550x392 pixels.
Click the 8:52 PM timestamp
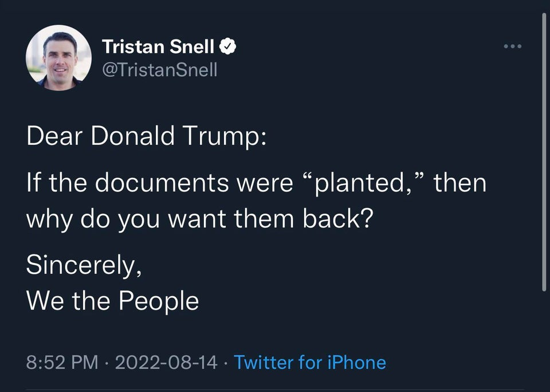point(62,362)
